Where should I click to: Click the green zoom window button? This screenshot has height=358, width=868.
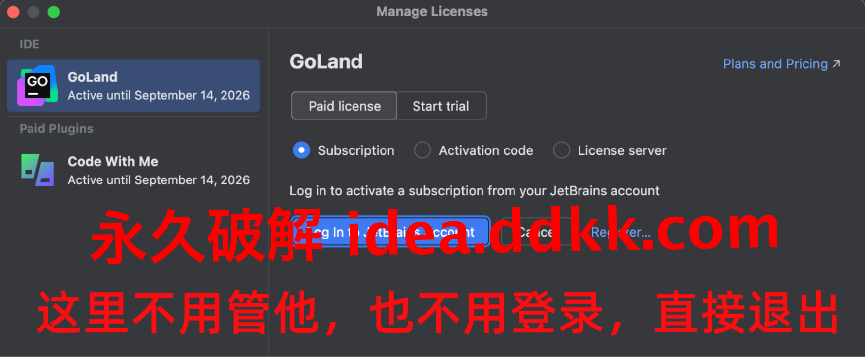click(54, 12)
